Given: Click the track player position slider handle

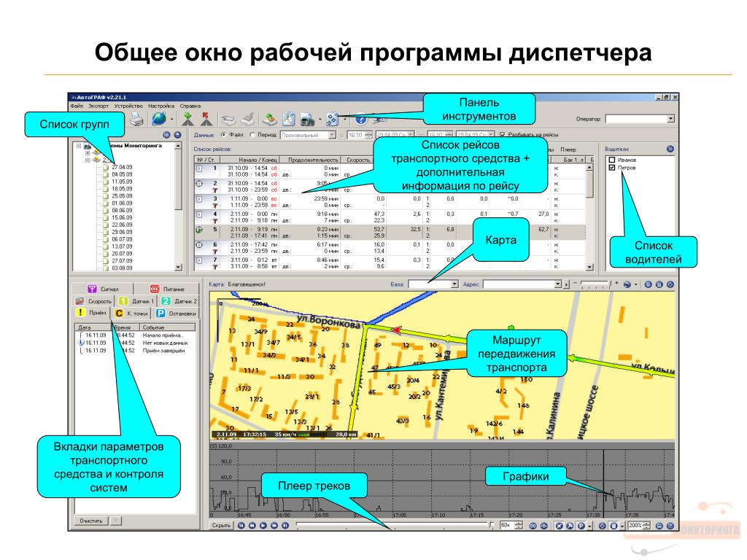Looking at the screenshot, I should click(491, 526).
